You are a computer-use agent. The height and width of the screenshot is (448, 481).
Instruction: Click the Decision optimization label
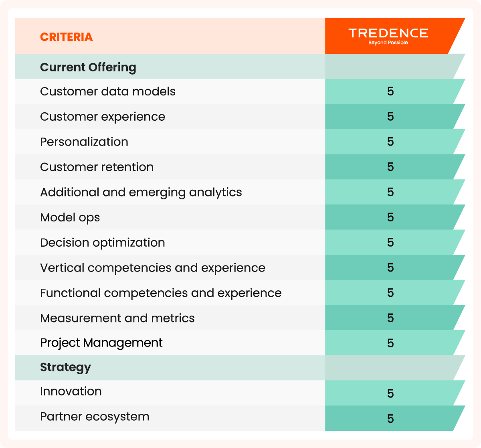103,243
